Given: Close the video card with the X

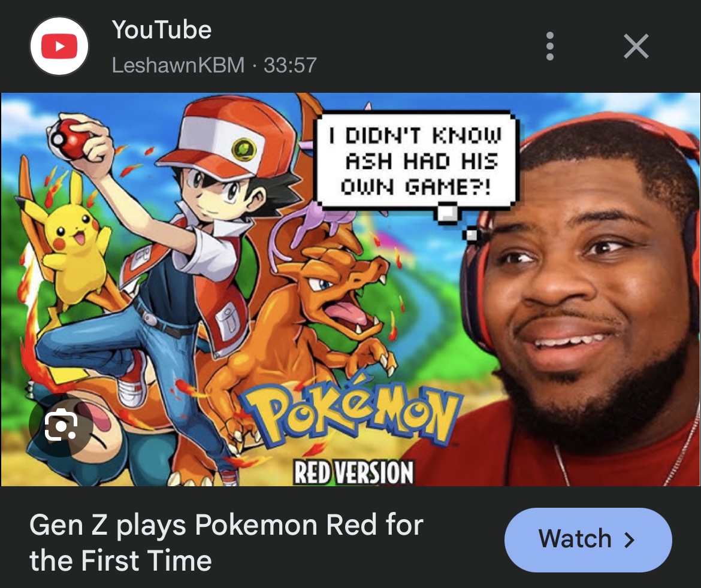Looking at the screenshot, I should point(636,46).
